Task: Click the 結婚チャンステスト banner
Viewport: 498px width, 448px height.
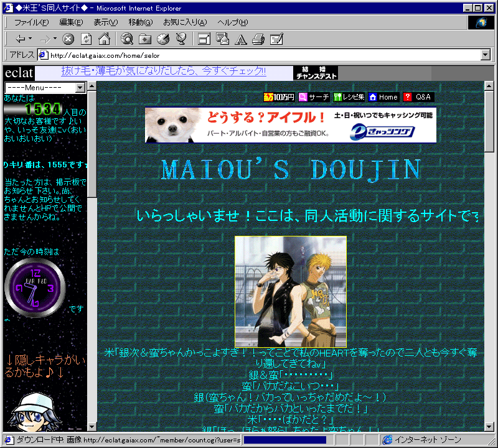Action: pyautogui.click(x=316, y=73)
